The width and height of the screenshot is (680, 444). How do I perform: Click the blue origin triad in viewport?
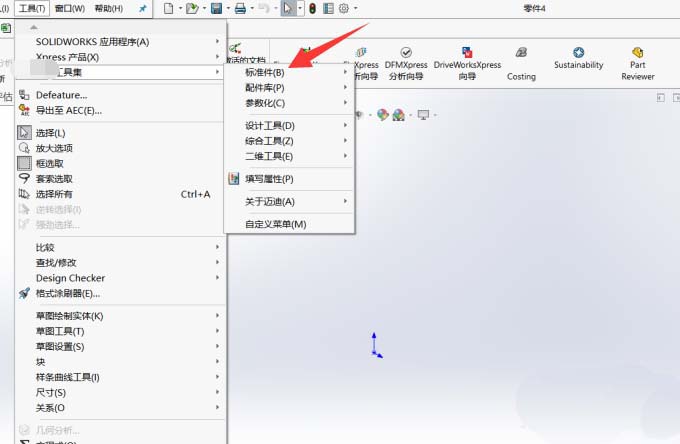click(376, 345)
